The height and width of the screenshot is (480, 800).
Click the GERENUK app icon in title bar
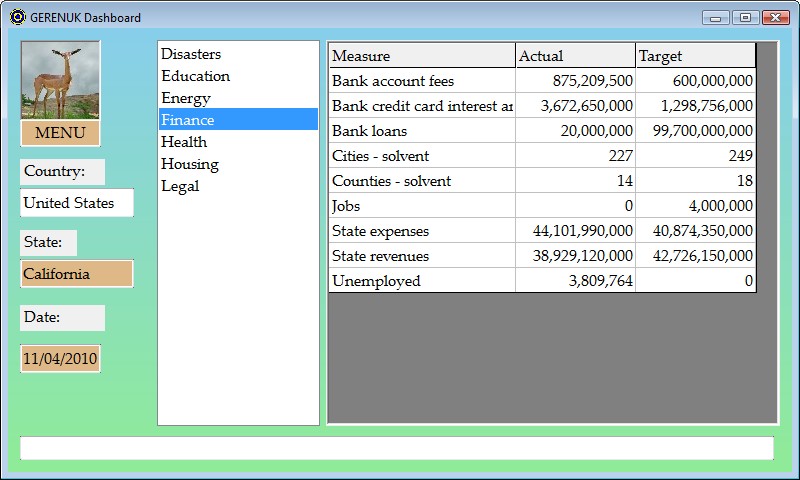pos(17,17)
